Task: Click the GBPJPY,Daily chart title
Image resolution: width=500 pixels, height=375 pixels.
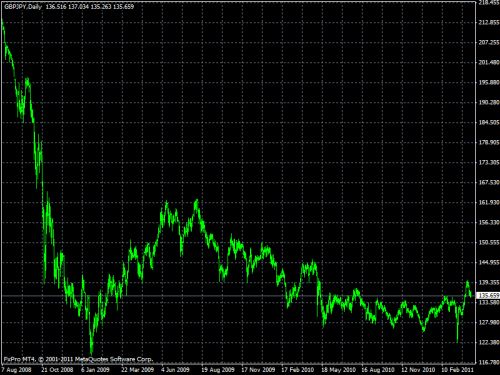Action: tap(23, 7)
